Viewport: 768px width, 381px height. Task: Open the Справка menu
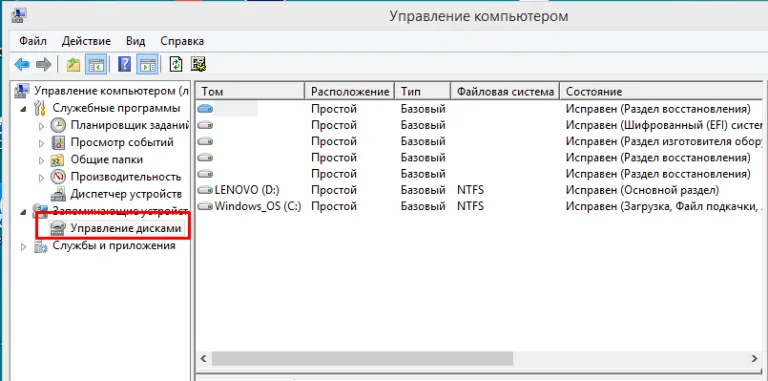click(x=182, y=41)
